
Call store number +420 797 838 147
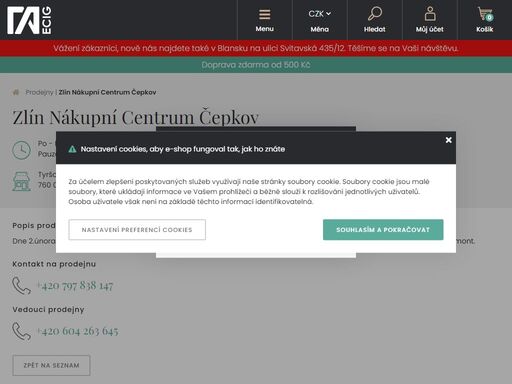coord(75,286)
